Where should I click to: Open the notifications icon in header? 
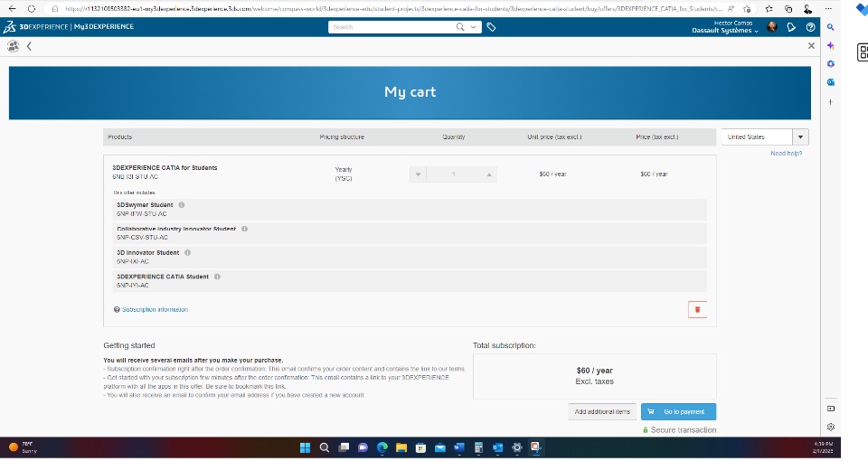coord(791,26)
